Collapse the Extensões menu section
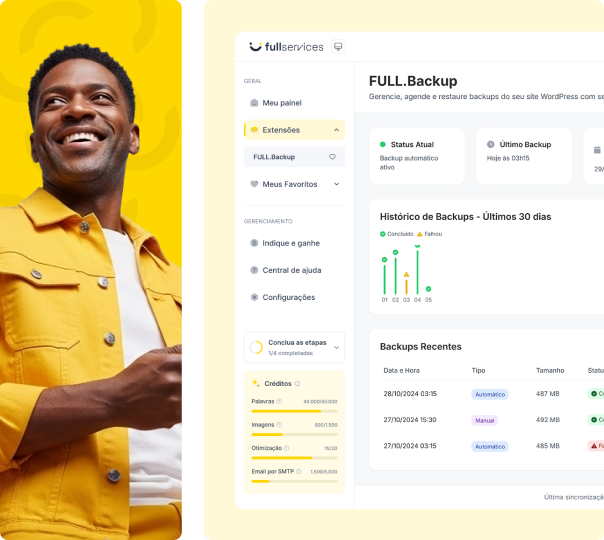Image resolution: width=604 pixels, height=540 pixels. pos(336,130)
